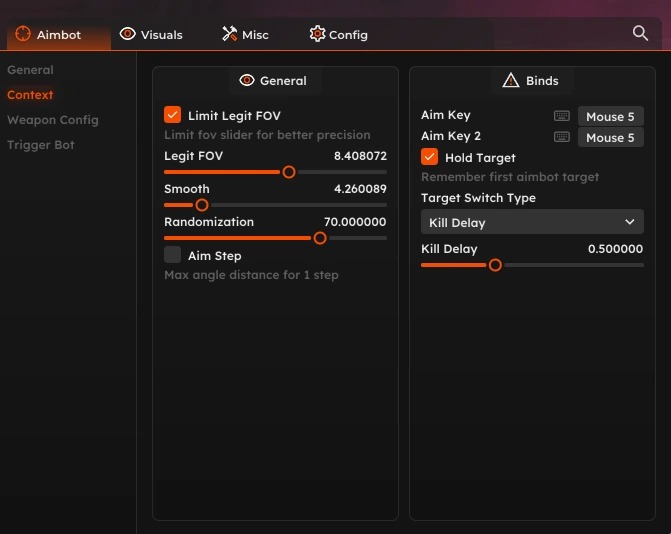Click the Mouse 5 button for Aim Key
The image size is (671, 534).
pos(610,116)
